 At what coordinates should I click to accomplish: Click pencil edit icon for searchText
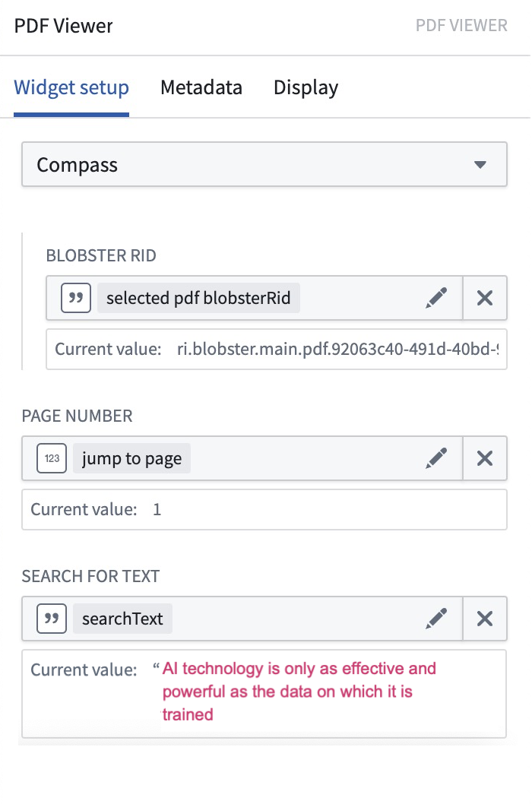[436, 619]
